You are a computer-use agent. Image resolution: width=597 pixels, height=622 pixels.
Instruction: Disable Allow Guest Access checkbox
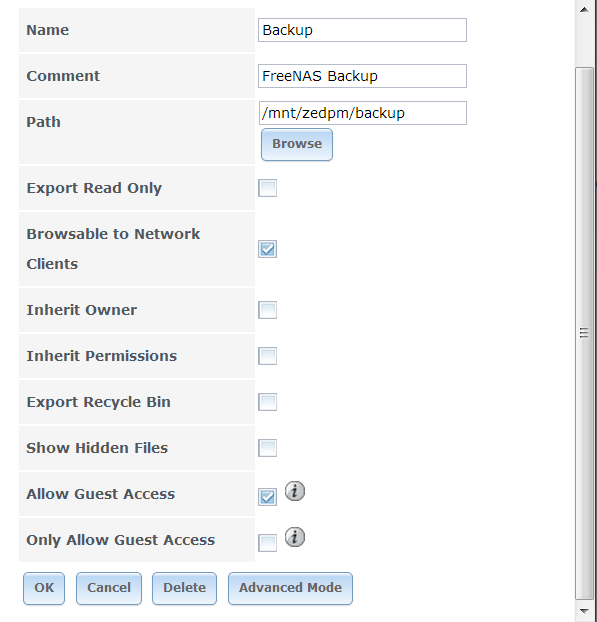pyautogui.click(x=267, y=497)
